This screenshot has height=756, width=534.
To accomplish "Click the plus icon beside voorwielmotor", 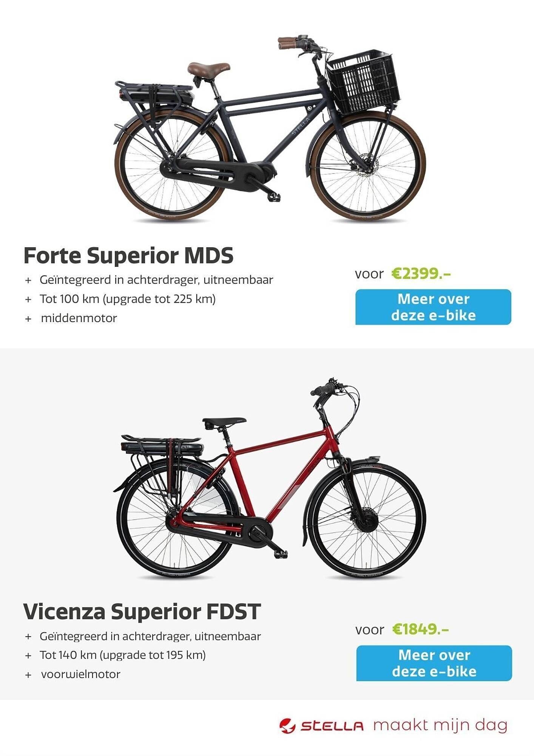I will click(28, 675).
